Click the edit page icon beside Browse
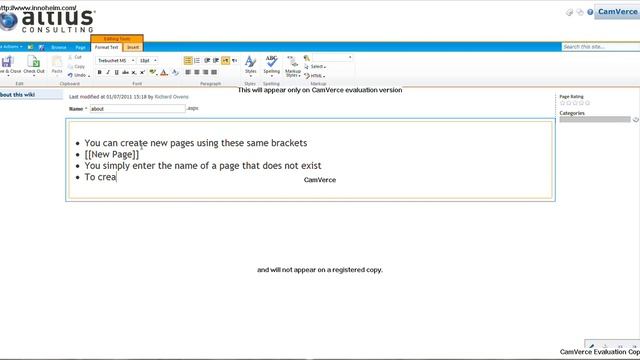This screenshot has height=360, width=640. 41,47
